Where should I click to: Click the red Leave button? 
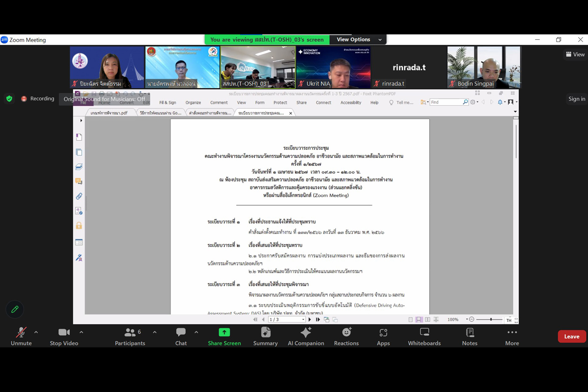(571, 337)
